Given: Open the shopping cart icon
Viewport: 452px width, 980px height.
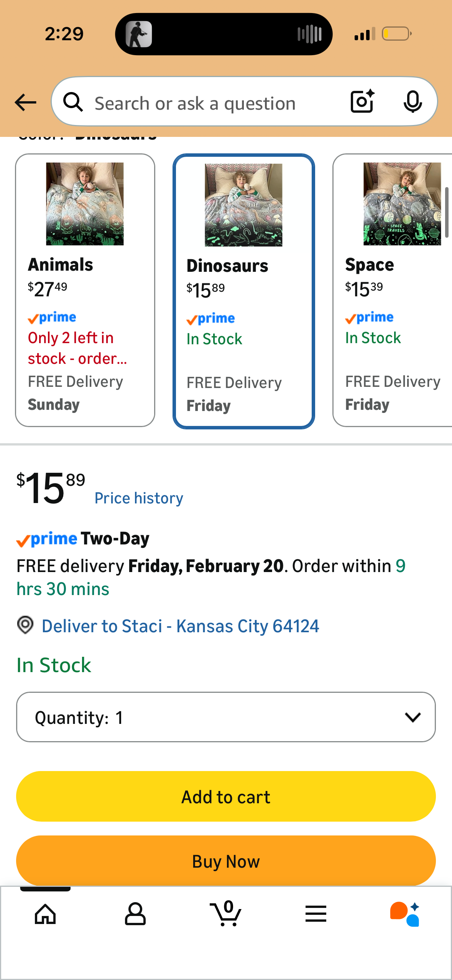Looking at the screenshot, I should (x=226, y=914).
